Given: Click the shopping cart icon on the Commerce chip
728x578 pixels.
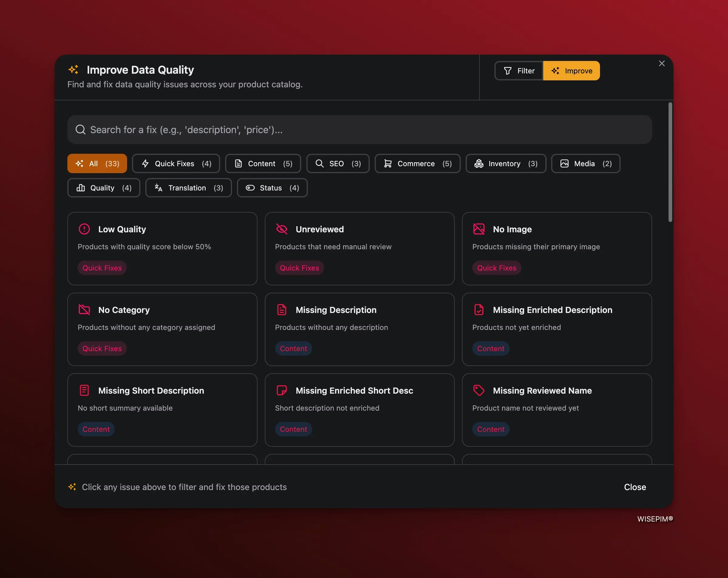Looking at the screenshot, I should (x=388, y=163).
